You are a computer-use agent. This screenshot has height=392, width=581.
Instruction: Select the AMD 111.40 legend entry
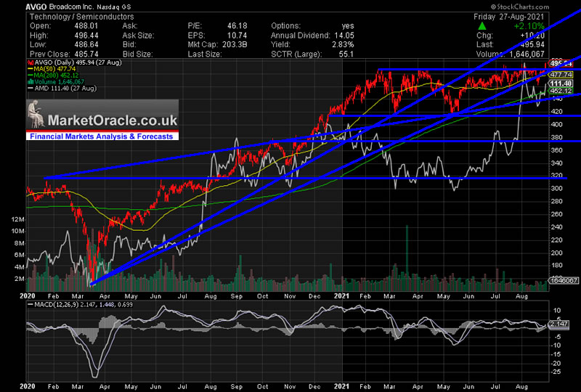pyautogui.click(x=62, y=88)
